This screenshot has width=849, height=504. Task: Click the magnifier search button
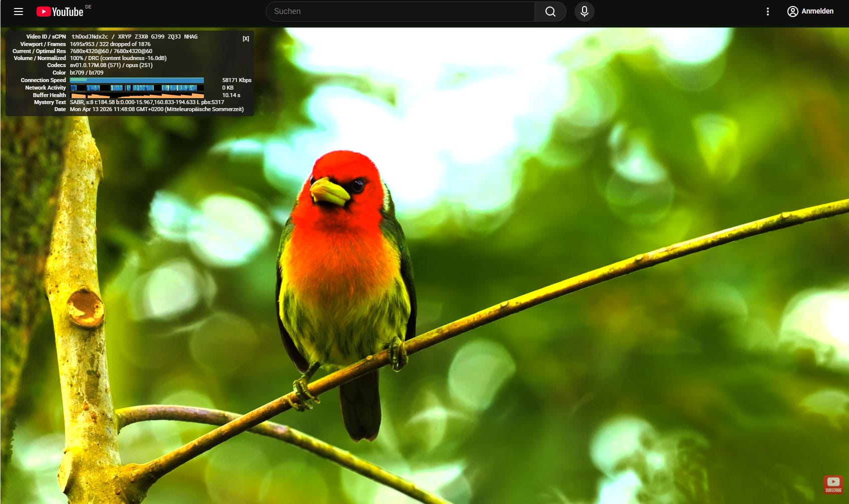550,12
